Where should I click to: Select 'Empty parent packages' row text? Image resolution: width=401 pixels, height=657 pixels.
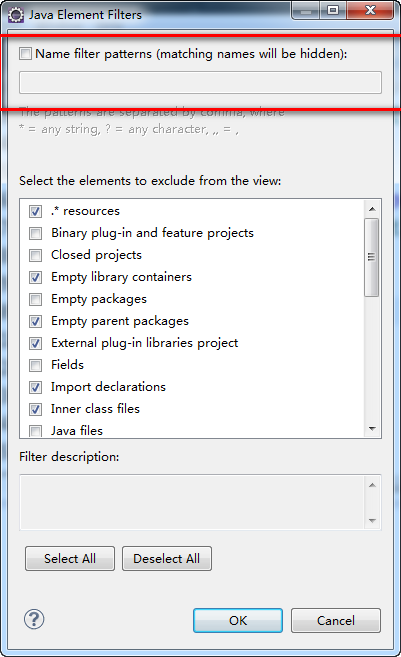pos(120,321)
